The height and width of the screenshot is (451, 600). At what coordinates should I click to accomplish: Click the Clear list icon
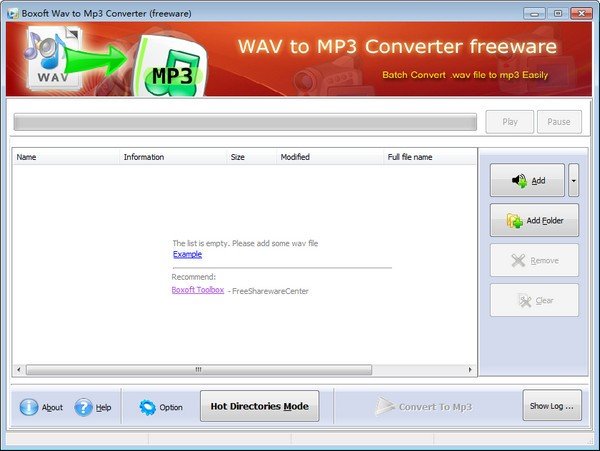coord(525,301)
